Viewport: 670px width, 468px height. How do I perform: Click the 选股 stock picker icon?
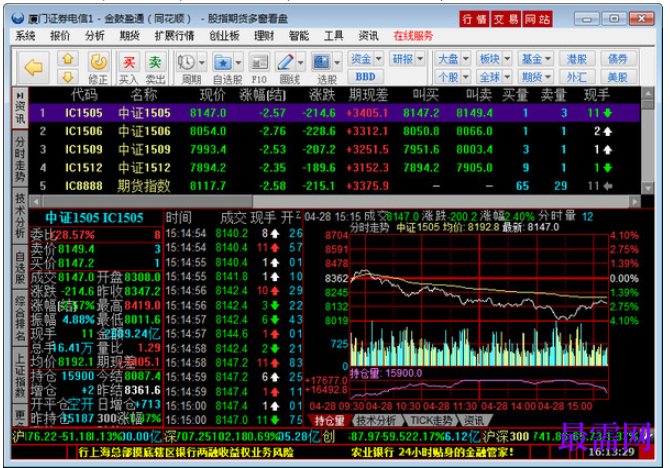[x=321, y=63]
